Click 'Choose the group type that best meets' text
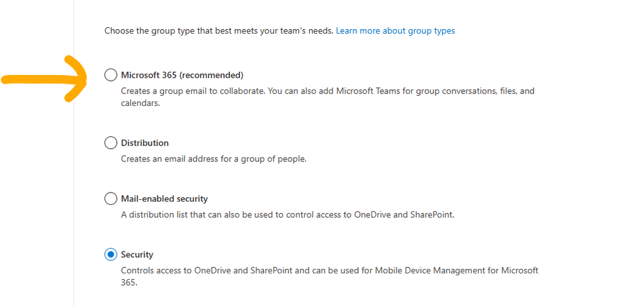Image resolution: width=644 pixels, height=307 pixels. pos(219,31)
